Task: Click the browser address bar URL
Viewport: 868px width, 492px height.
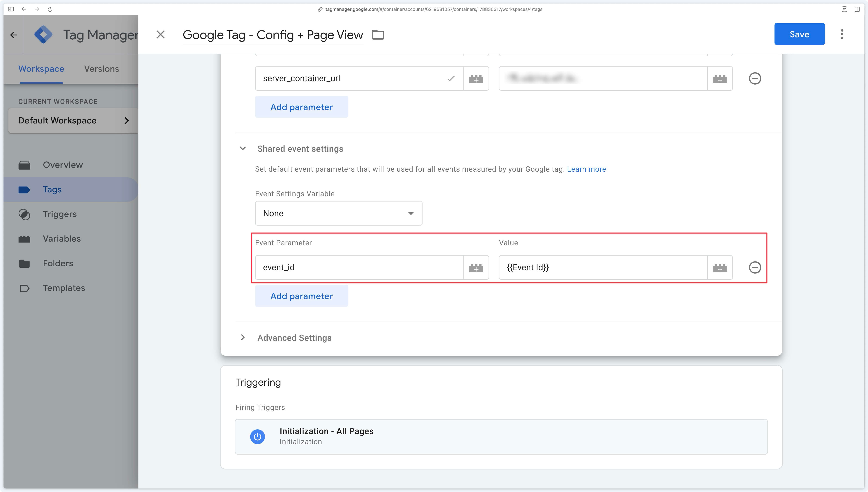Action: pos(434,9)
